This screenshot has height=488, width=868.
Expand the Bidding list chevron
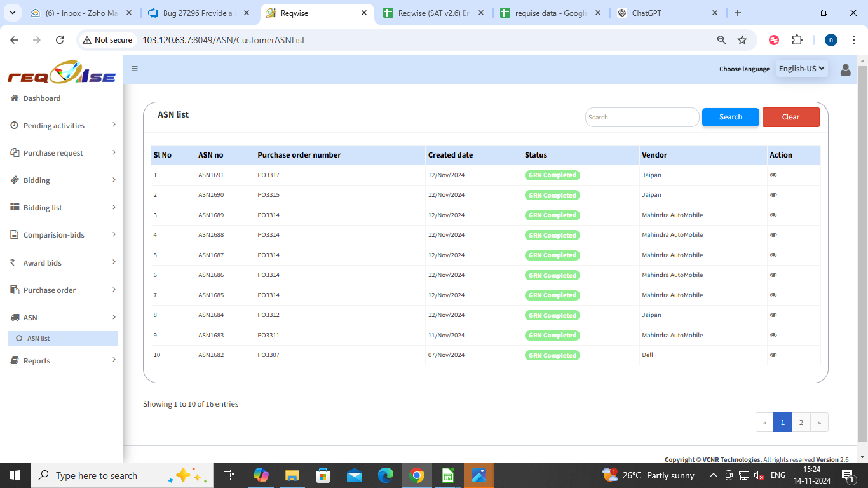114,207
